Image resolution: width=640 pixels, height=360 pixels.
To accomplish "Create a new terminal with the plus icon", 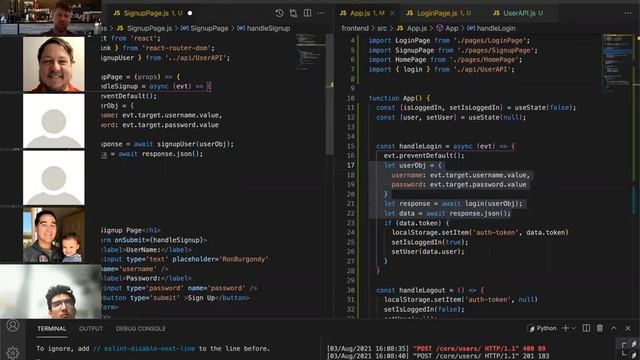I will click(565, 328).
